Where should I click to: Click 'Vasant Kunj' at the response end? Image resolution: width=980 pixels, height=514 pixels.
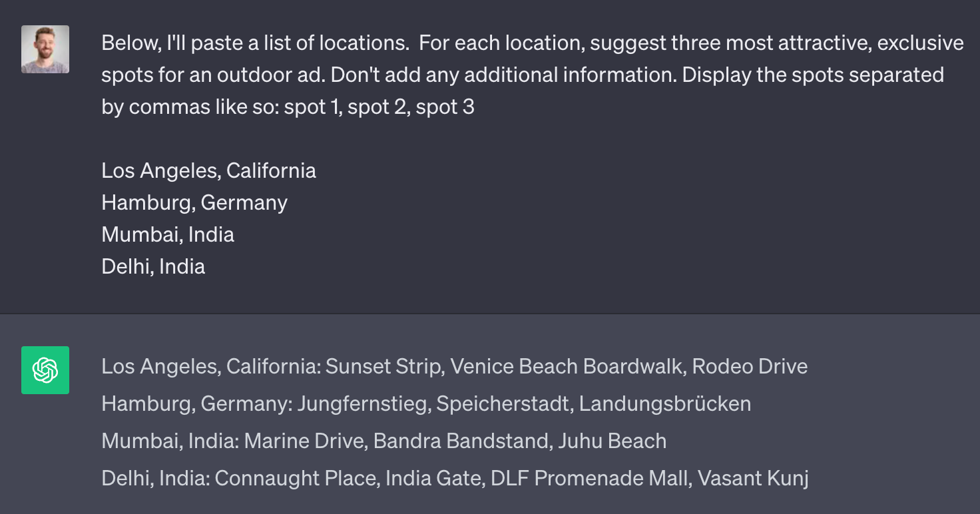pyautogui.click(x=754, y=479)
